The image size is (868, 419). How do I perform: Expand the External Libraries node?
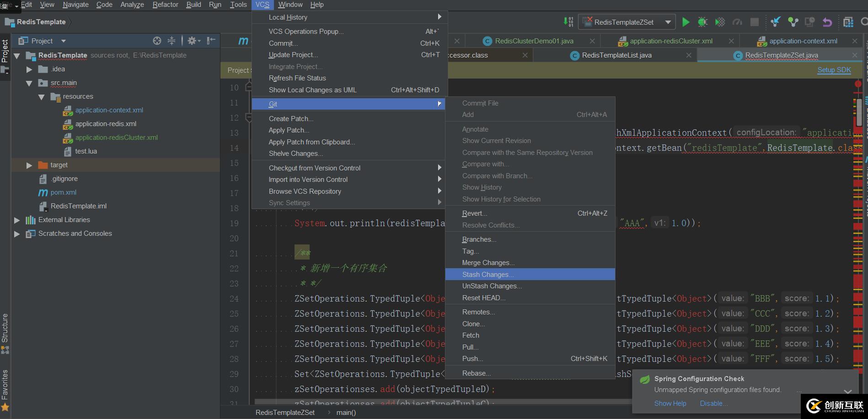point(17,220)
